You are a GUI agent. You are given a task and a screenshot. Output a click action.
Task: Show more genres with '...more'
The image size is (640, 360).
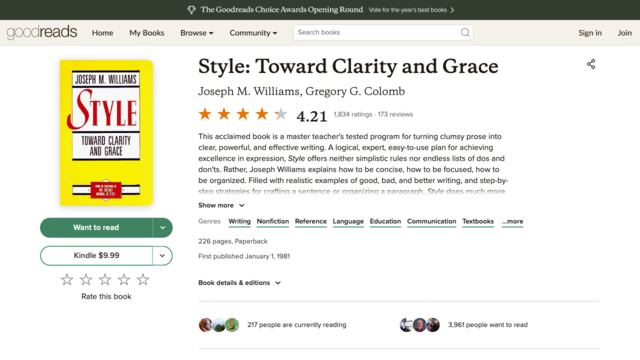pos(513,221)
